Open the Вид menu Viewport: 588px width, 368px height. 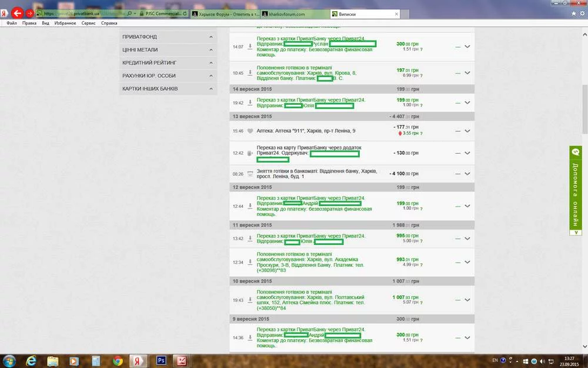[x=45, y=23]
